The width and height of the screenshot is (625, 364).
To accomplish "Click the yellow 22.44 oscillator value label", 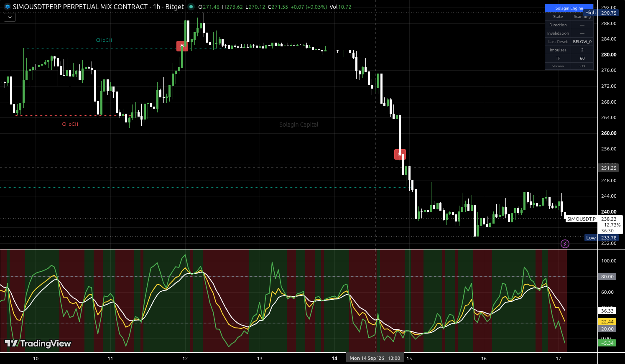I will 607,322.
